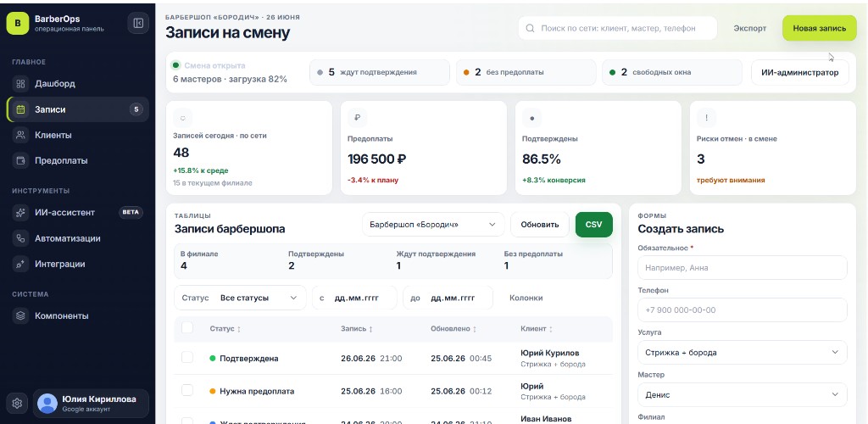This screenshot has width=868, height=424.
Task: Open the Записи section
Action: point(77,109)
